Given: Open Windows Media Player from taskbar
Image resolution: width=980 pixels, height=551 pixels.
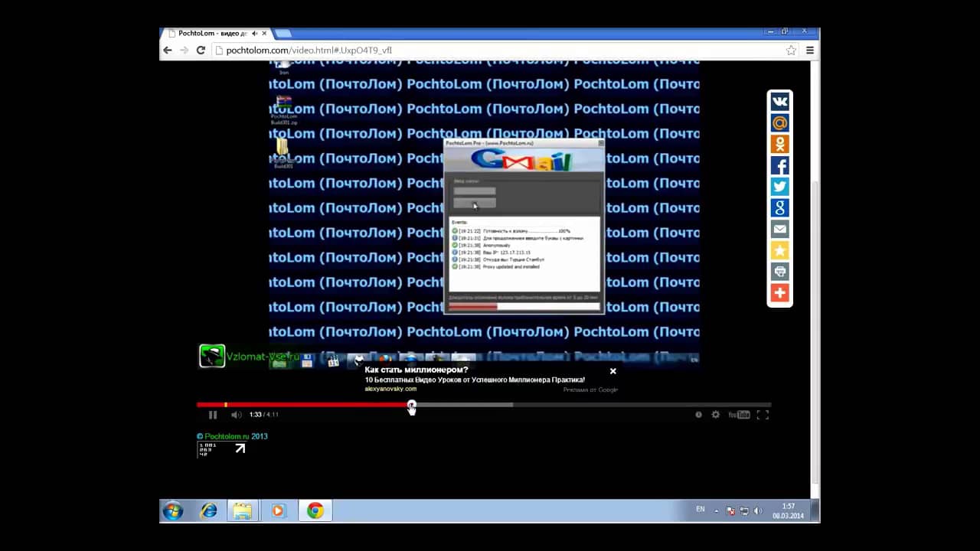Looking at the screenshot, I should click(x=278, y=511).
